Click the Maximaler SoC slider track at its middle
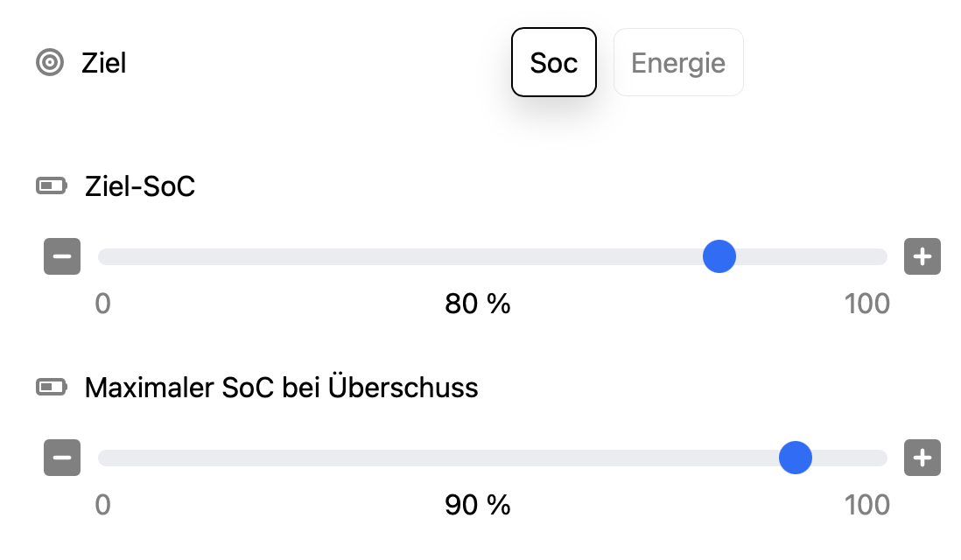 click(493, 458)
